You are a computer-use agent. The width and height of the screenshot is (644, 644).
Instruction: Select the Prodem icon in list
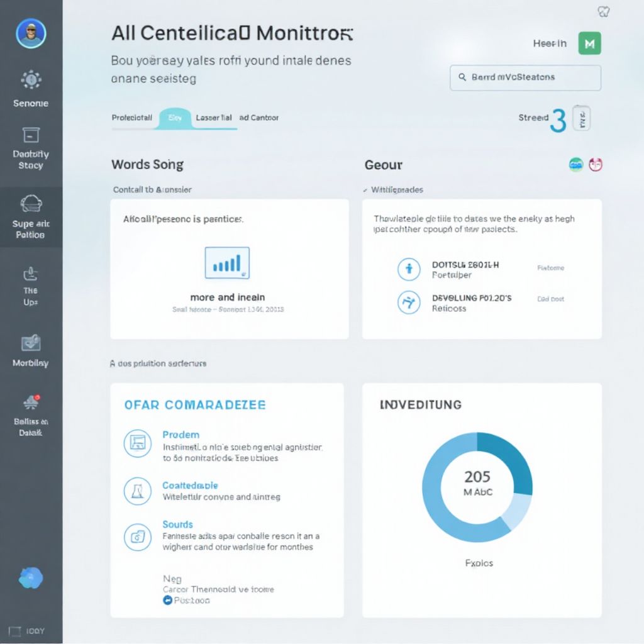pyautogui.click(x=137, y=443)
